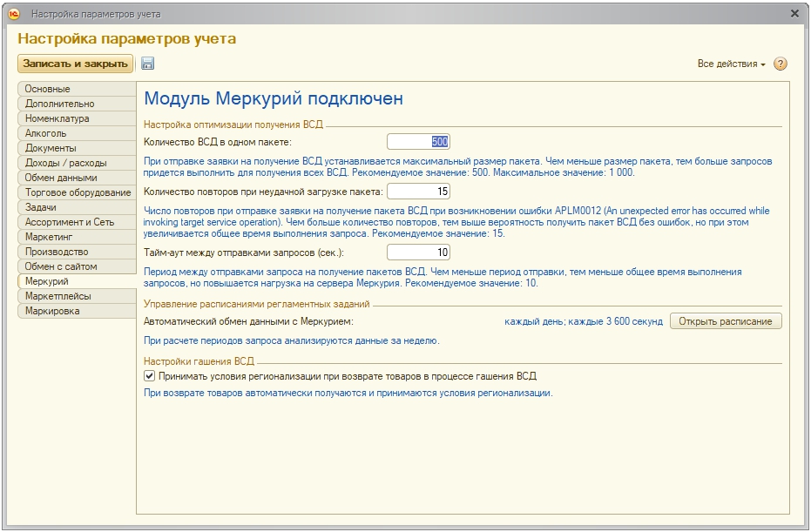Click the timeout seconds input field

click(x=418, y=253)
